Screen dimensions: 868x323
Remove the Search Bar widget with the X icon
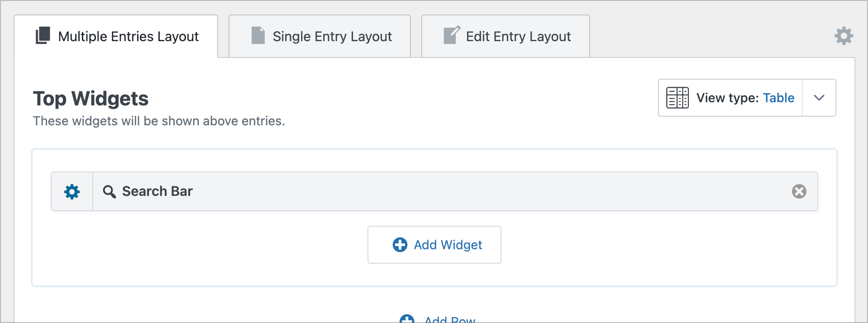click(x=798, y=191)
